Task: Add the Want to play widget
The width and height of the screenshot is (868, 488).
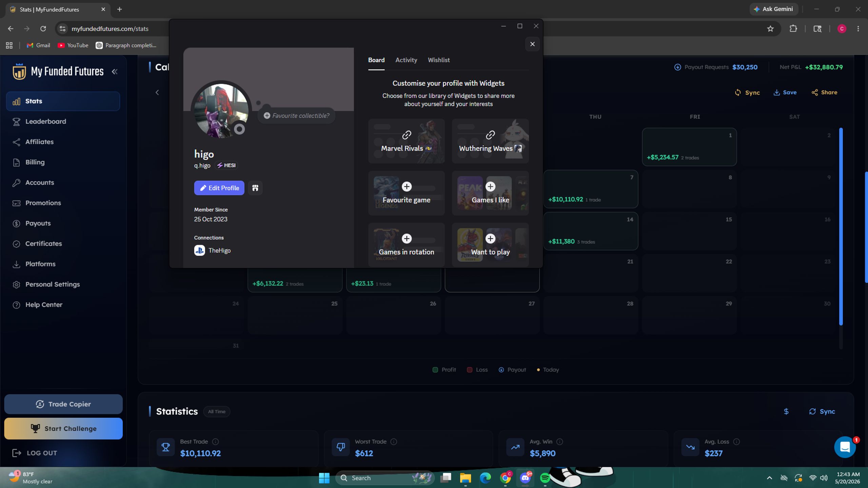Action: [x=490, y=245]
